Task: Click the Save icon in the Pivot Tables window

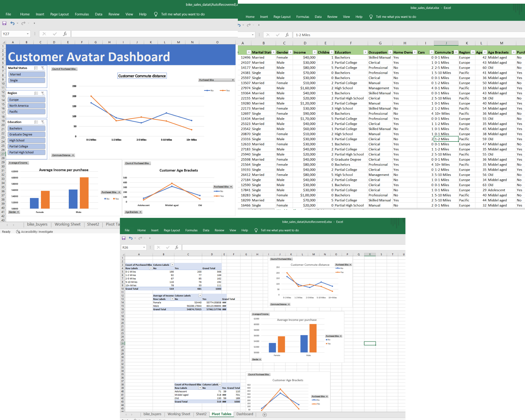Action: (123, 238)
